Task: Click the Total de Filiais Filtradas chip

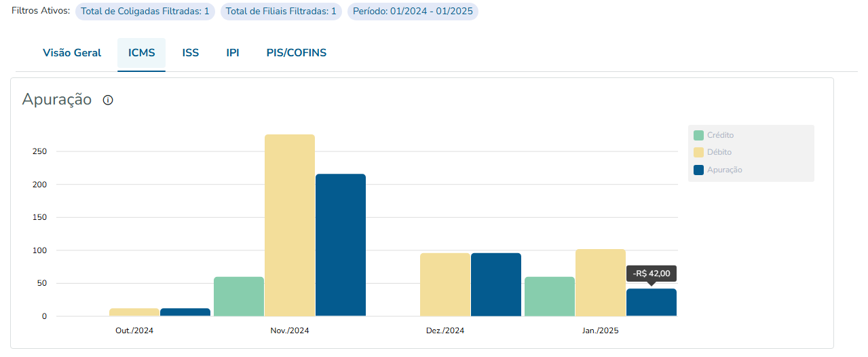Action: click(281, 12)
